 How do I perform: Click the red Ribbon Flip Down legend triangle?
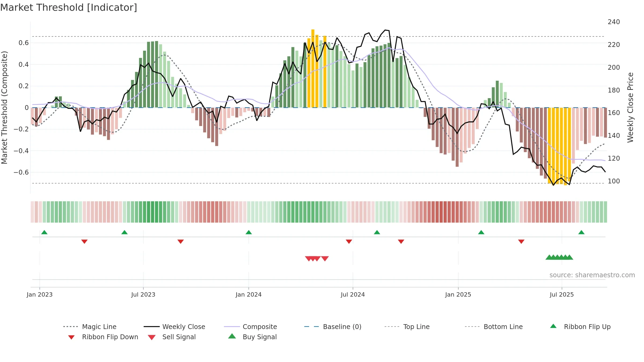click(x=71, y=337)
